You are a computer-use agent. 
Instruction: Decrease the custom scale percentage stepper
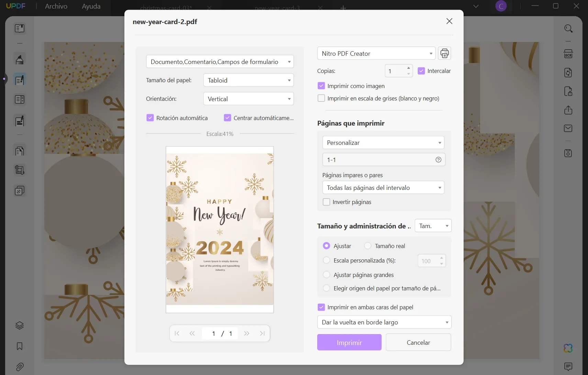pyautogui.click(x=441, y=264)
